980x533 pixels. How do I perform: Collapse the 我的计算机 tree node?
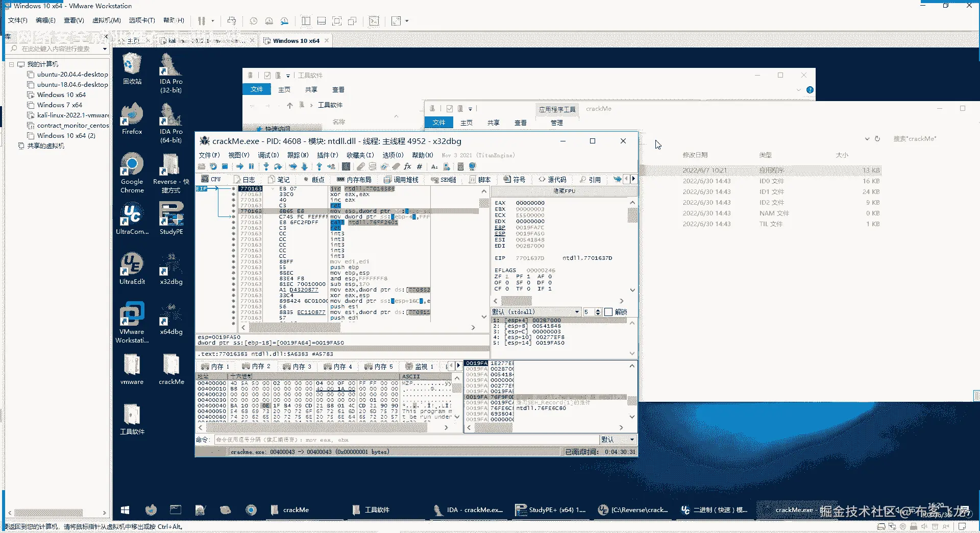pyautogui.click(x=12, y=64)
